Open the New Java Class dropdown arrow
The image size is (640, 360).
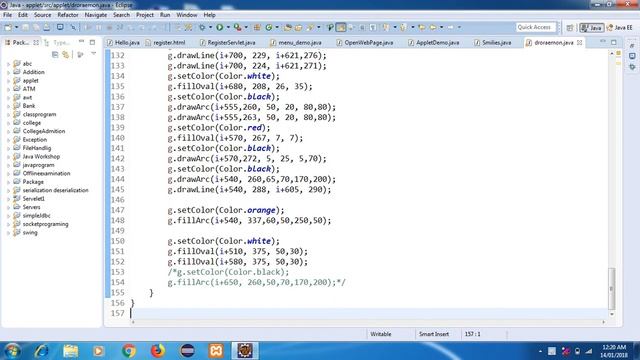point(277,27)
